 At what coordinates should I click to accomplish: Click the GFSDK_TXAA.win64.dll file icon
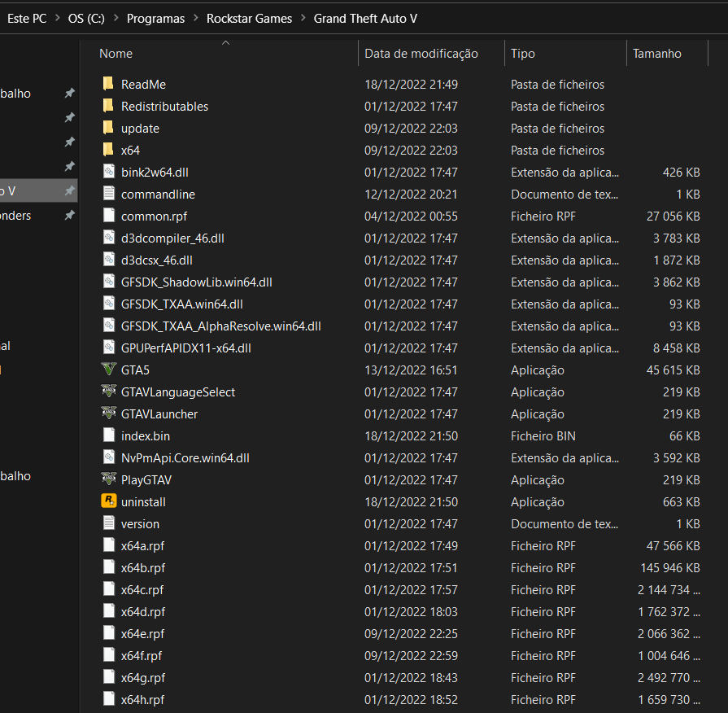point(109,304)
